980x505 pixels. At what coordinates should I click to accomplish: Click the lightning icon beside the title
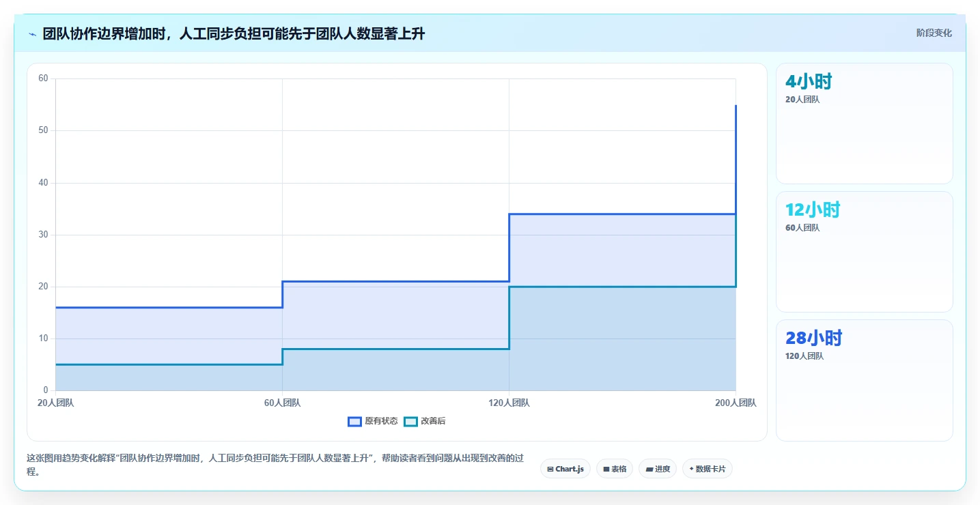(x=32, y=33)
